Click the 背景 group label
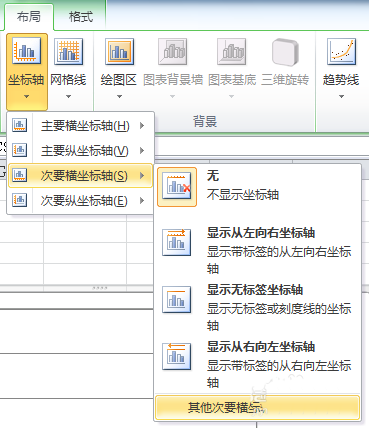Viewport: 369px width, 428px height. tap(205, 121)
